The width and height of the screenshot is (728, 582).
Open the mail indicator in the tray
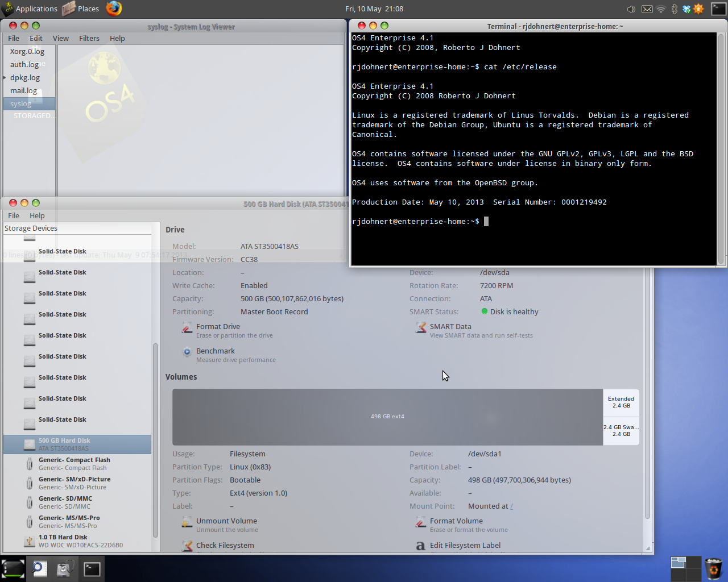647,9
